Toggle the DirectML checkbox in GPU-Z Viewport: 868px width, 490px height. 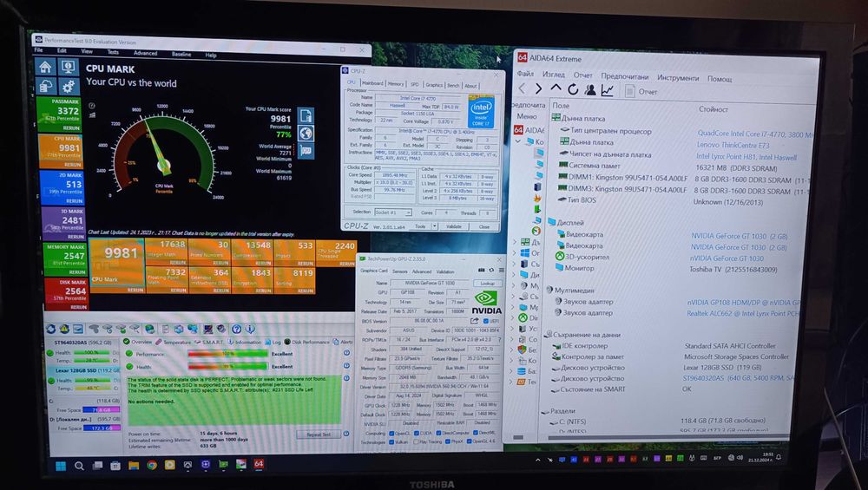point(476,433)
